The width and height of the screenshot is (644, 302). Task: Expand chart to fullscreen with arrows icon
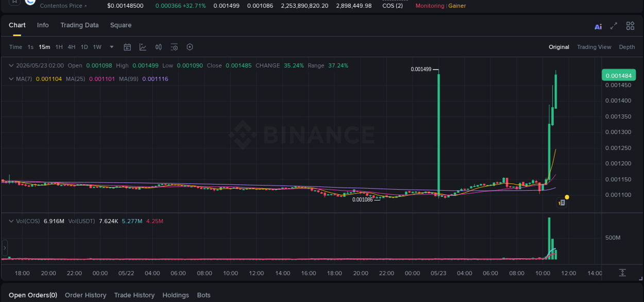coord(614,26)
